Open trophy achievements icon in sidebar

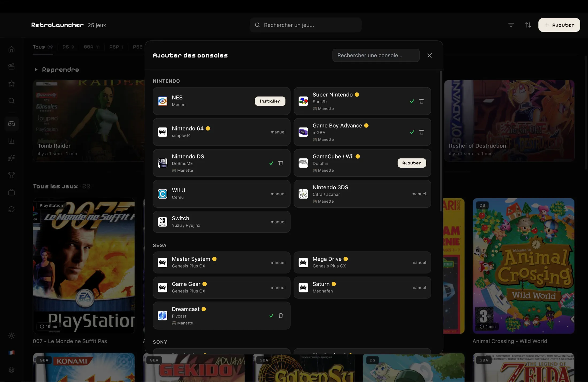[11, 175]
